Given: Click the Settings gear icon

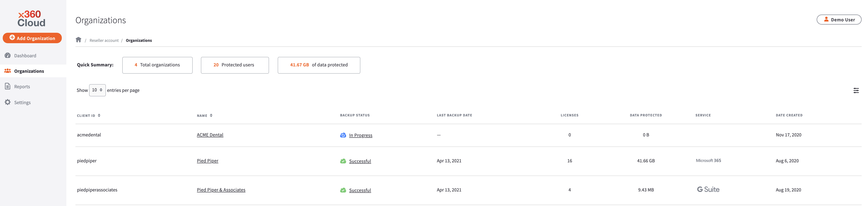Looking at the screenshot, I should pyautogui.click(x=7, y=102).
